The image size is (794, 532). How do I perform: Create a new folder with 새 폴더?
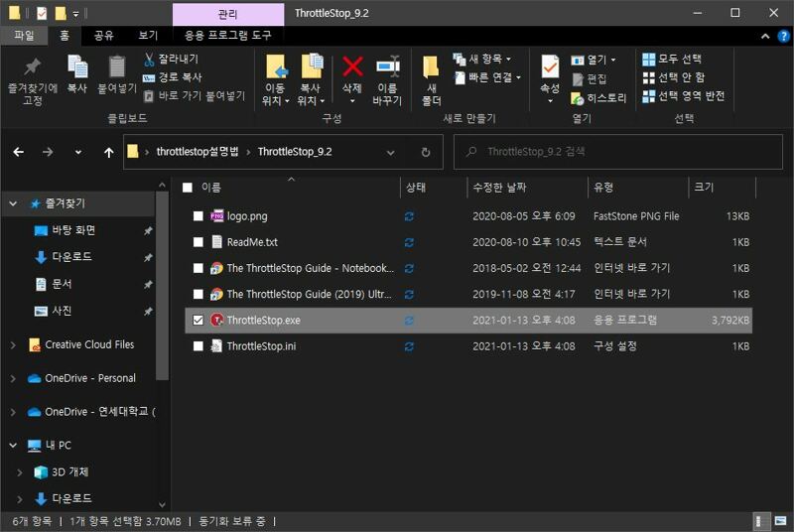coord(431,80)
